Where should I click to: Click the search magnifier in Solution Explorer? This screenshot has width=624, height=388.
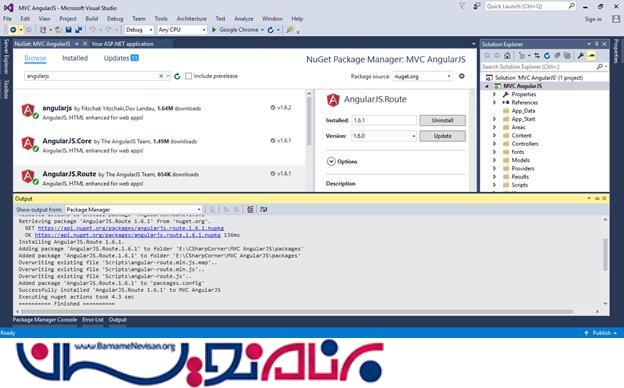coord(600,67)
